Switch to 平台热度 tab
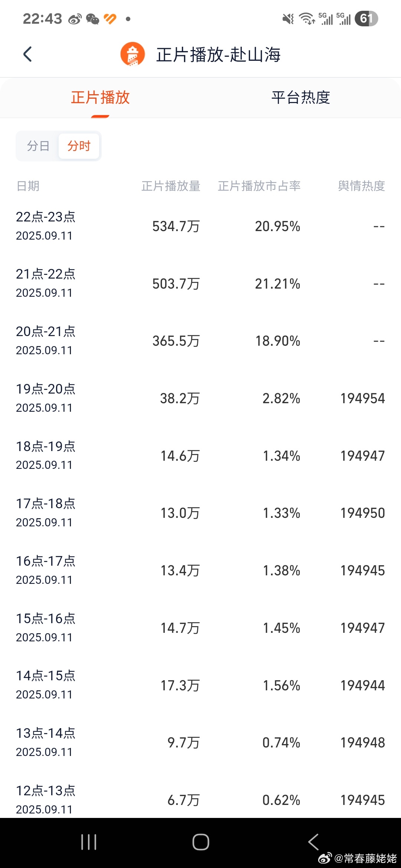 pyautogui.click(x=301, y=98)
